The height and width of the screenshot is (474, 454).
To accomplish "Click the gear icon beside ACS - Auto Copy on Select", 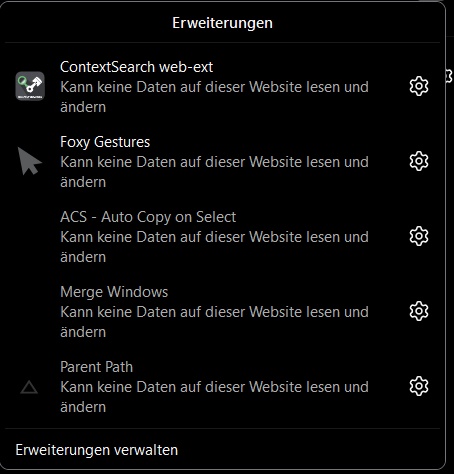I will [x=419, y=236].
